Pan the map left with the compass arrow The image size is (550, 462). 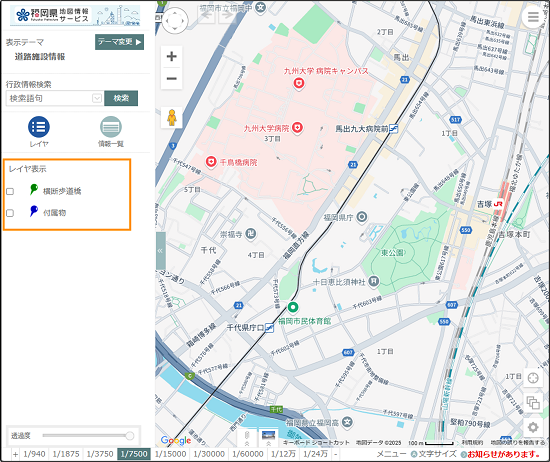[x=166, y=21]
